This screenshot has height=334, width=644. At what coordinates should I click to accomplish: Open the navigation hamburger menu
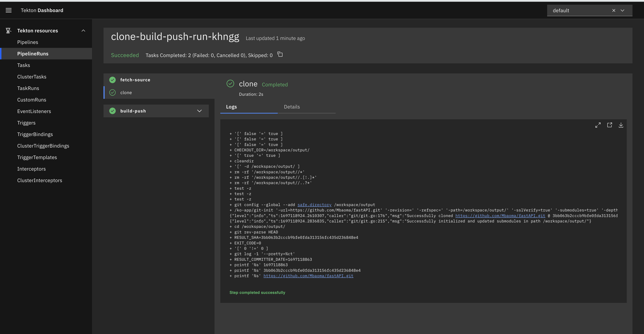point(8,10)
